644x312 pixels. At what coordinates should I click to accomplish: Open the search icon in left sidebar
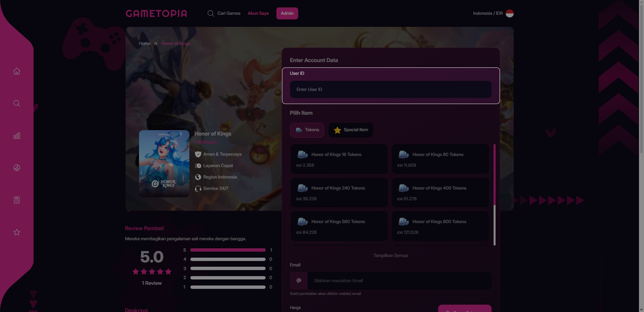[17, 103]
